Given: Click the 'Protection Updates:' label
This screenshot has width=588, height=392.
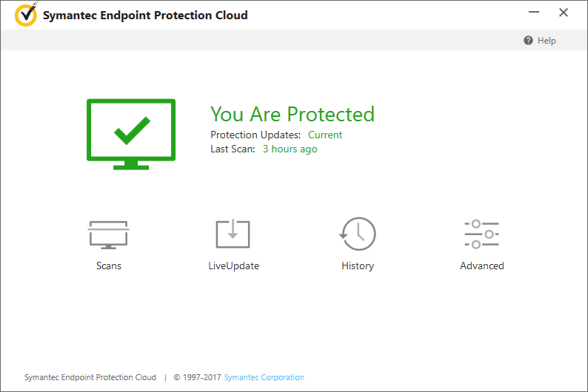Looking at the screenshot, I should [255, 135].
